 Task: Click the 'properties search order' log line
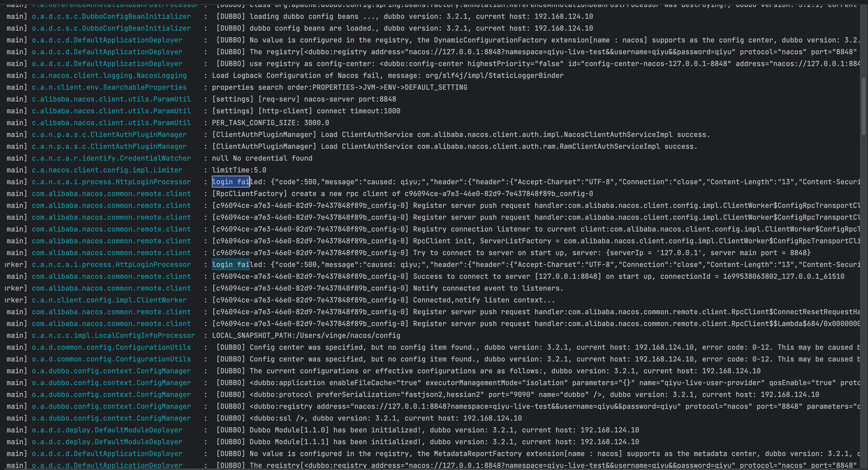[339, 87]
